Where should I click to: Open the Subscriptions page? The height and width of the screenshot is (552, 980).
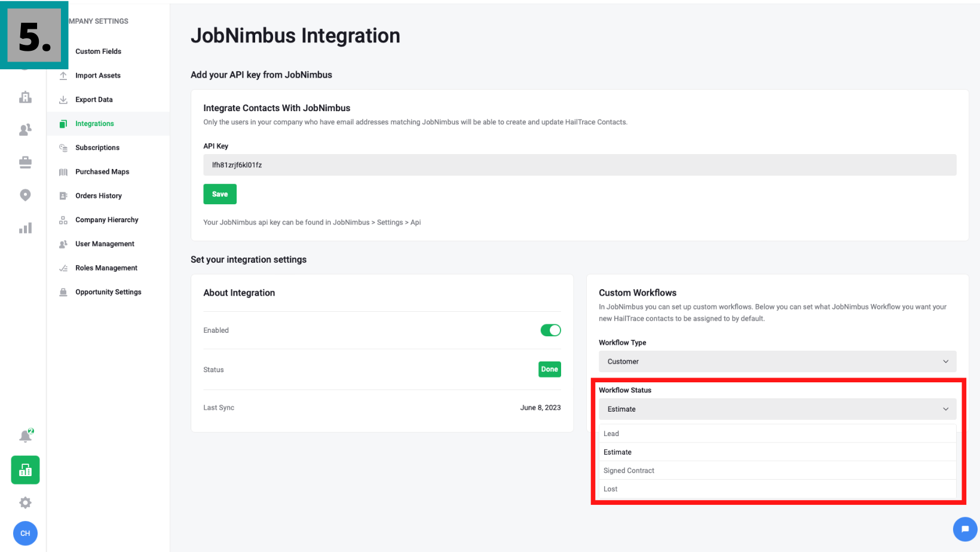pyautogui.click(x=97, y=148)
